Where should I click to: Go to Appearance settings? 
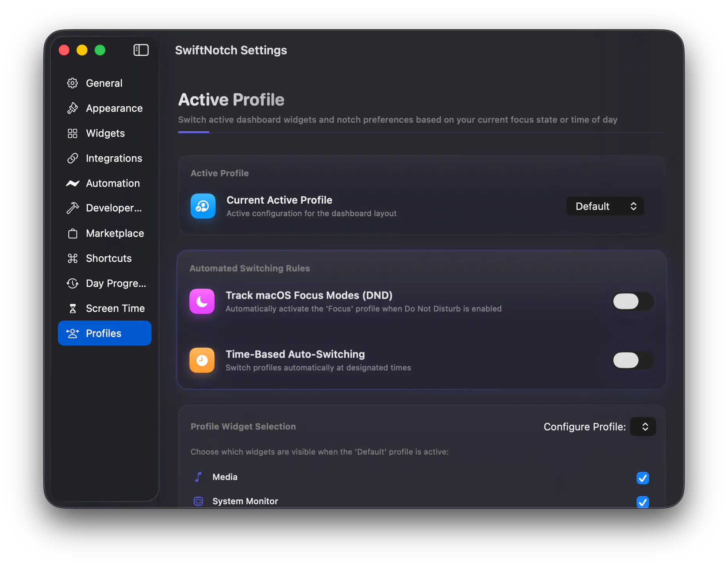click(x=105, y=108)
